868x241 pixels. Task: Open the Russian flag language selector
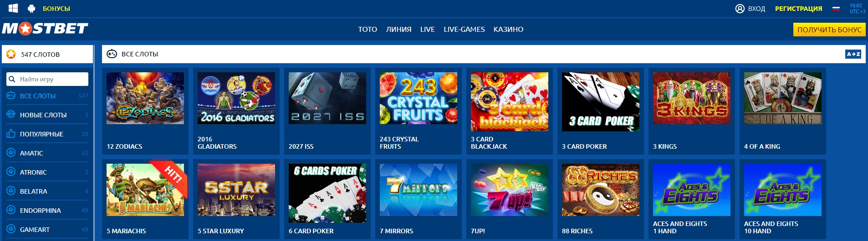click(x=836, y=9)
